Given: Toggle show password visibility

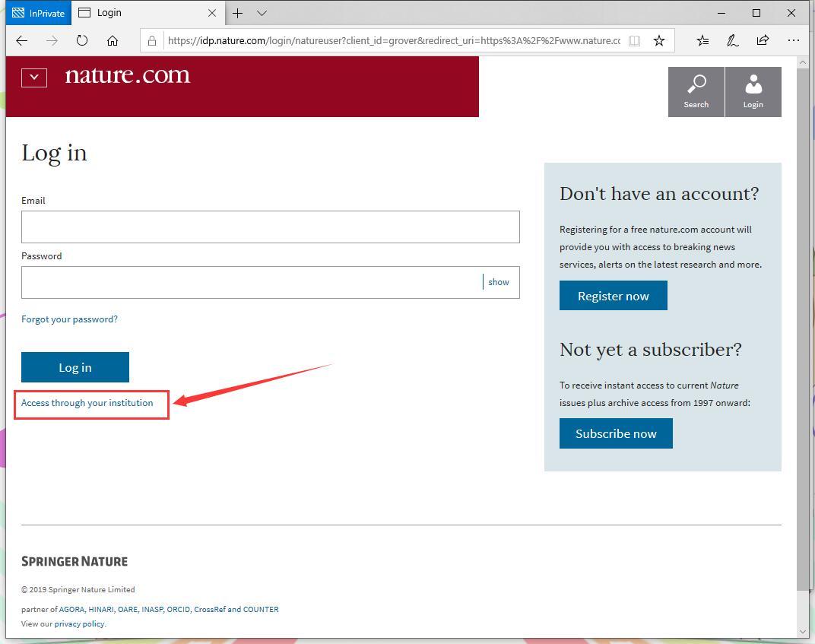Looking at the screenshot, I should point(499,282).
